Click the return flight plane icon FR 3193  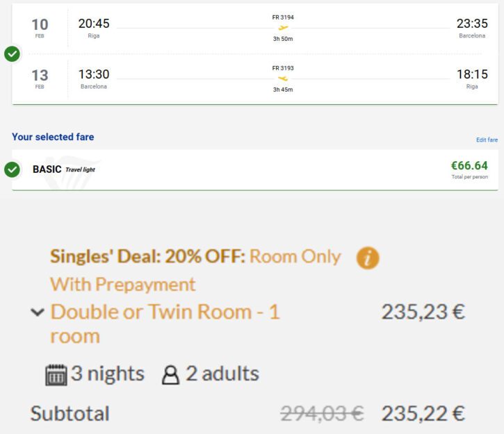(283, 78)
